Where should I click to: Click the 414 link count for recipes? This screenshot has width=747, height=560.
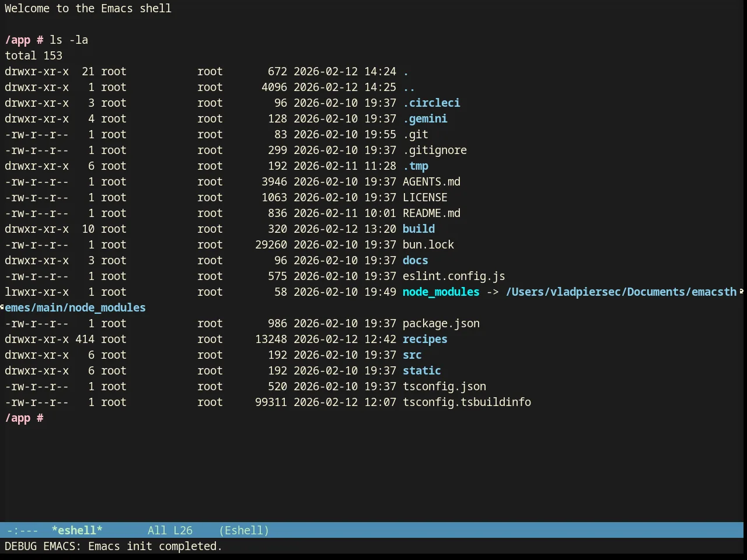(85, 339)
